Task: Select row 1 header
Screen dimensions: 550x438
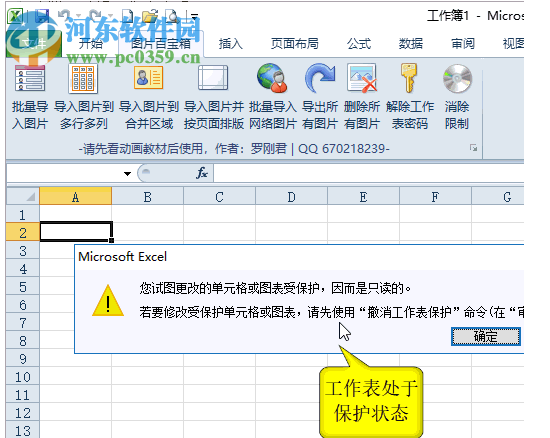Action: (x=23, y=214)
